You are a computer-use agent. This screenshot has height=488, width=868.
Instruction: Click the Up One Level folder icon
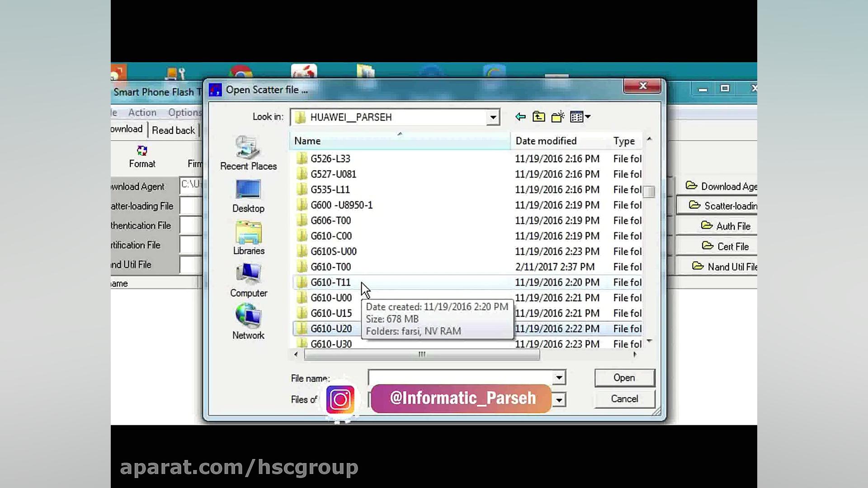(538, 117)
